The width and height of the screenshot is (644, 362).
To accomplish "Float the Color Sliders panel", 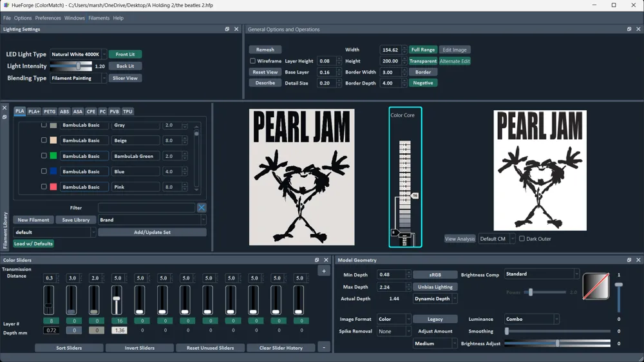I will click(317, 260).
